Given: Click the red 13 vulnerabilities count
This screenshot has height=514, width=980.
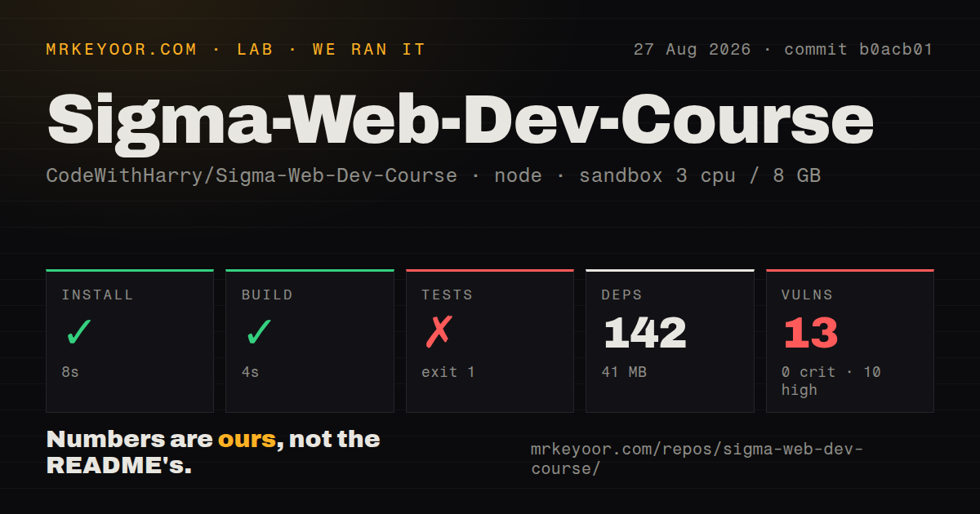Looking at the screenshot, I should [810, 333].
